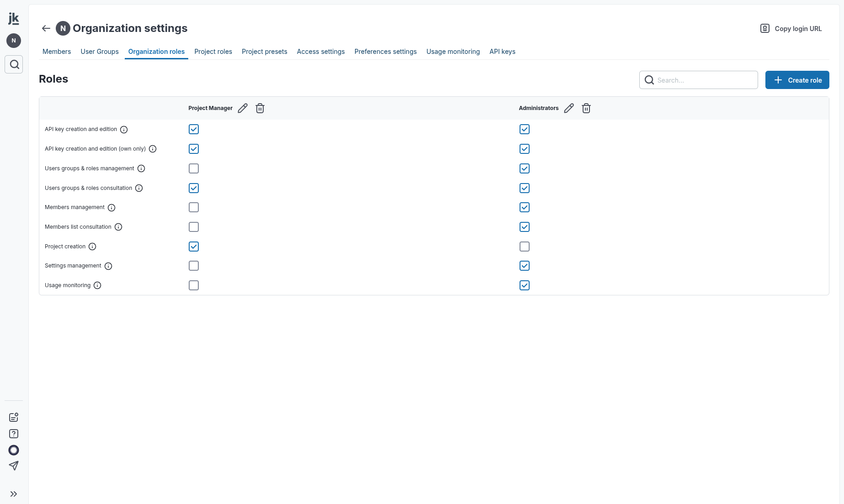Open the Project presets tab
844x504 pixels.
click(265, 52)
